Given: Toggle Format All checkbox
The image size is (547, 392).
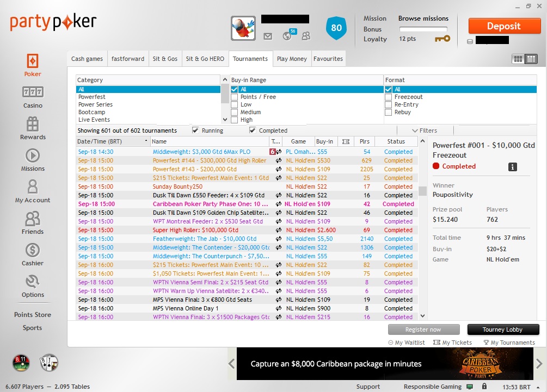Looking at the screenshot, I should click(388, 90).
